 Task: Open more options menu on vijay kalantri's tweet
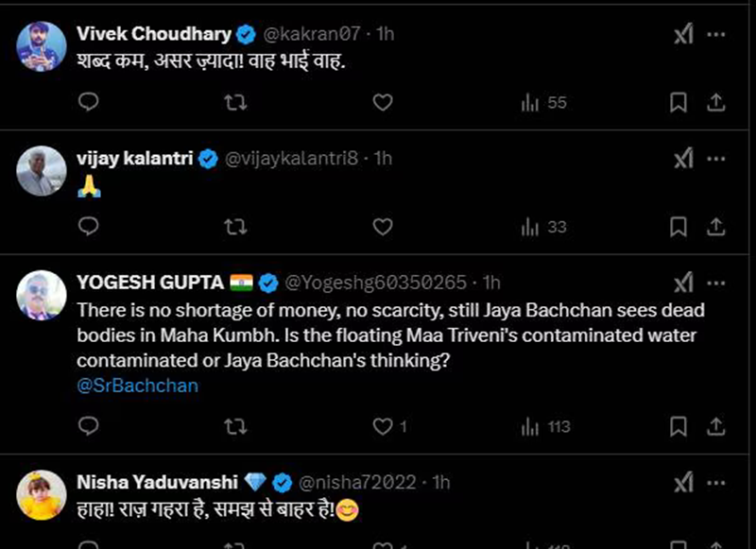[717, 159]
